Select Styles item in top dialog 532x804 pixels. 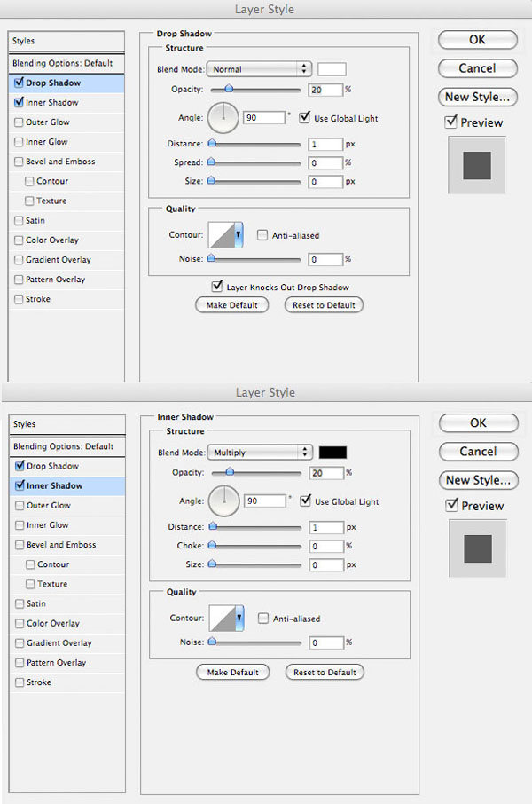point(66,41)
